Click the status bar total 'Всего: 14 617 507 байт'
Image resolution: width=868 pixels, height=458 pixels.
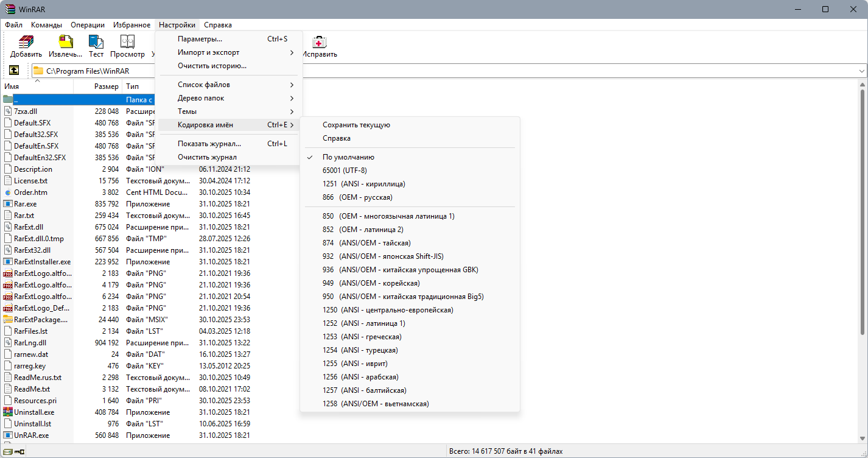[506, 451]
